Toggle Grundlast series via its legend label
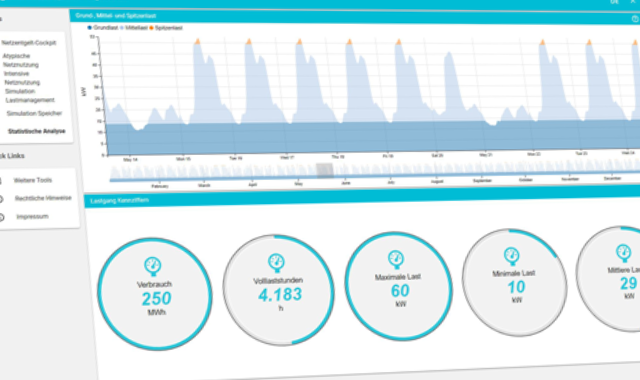Image resolution: width=640 pixels, height=380 pixels. coord(105,27)
